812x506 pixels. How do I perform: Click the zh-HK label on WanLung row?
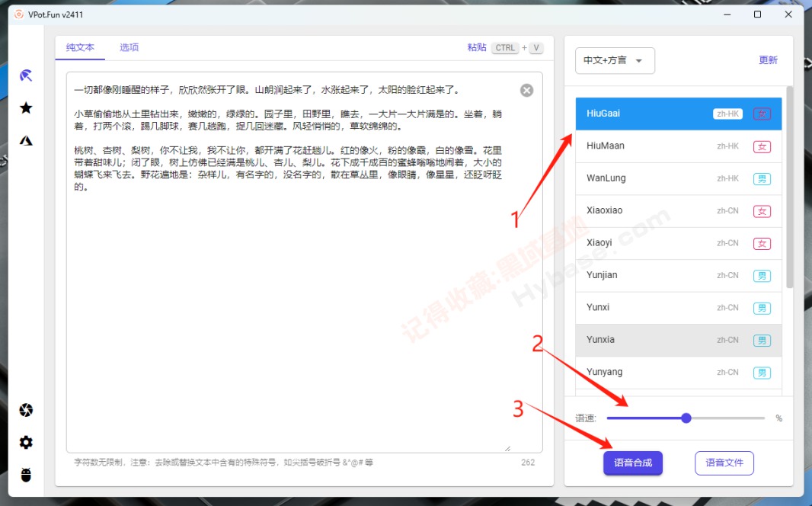tap(727, 178)
